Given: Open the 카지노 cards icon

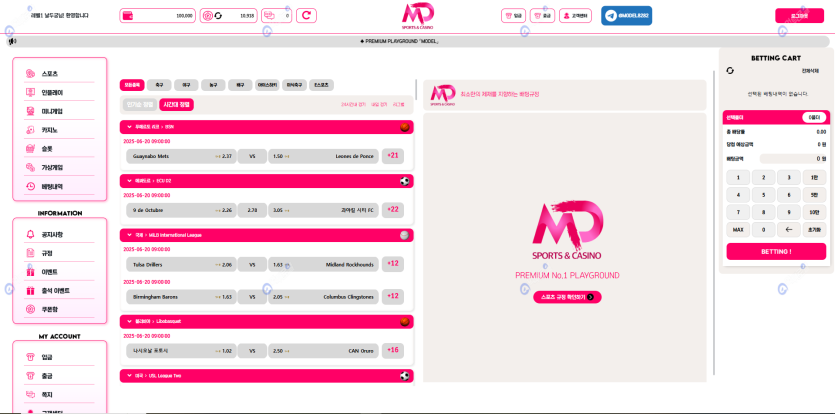Looking at the screenshot, I should click(30, 130).
